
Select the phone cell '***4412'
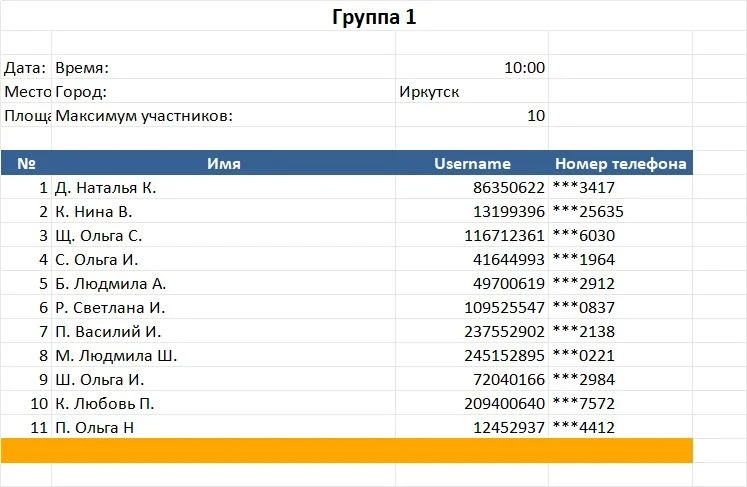[620, 427]
